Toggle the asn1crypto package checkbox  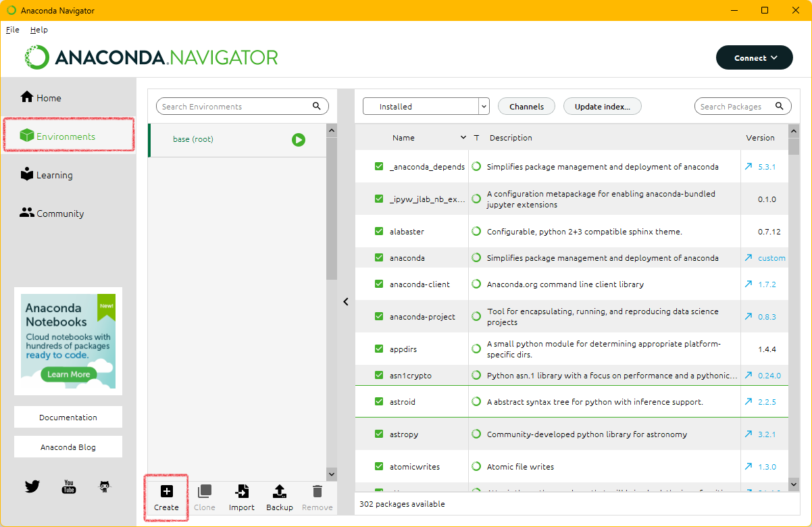point(379,375)
